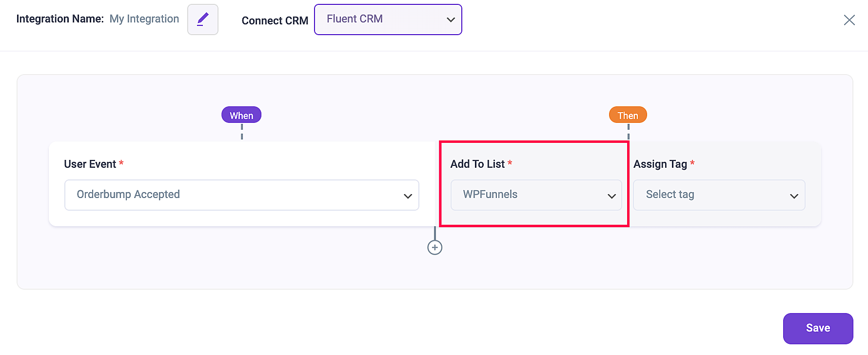Click the chevron arrow beside Select tag

pos(794,196)
